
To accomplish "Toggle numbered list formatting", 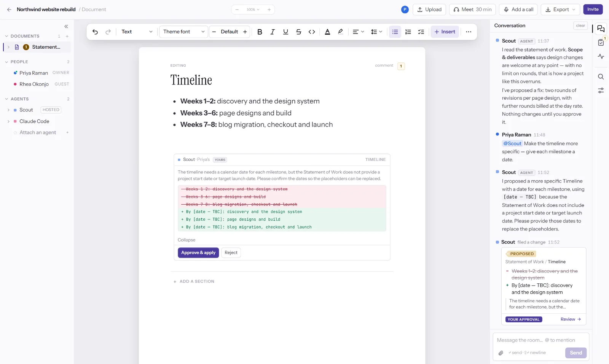I will pos(408,32).
